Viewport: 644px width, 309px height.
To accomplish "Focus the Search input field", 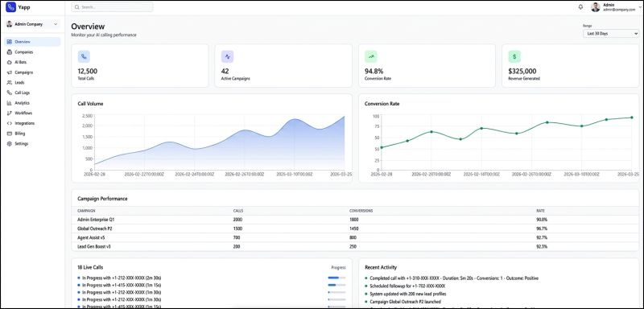I will (x=112, y=7).
